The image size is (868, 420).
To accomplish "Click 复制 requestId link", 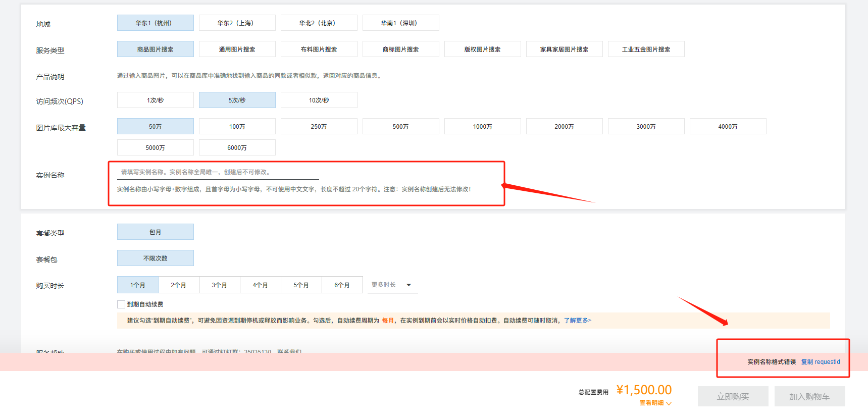I will tap(821, 362).
